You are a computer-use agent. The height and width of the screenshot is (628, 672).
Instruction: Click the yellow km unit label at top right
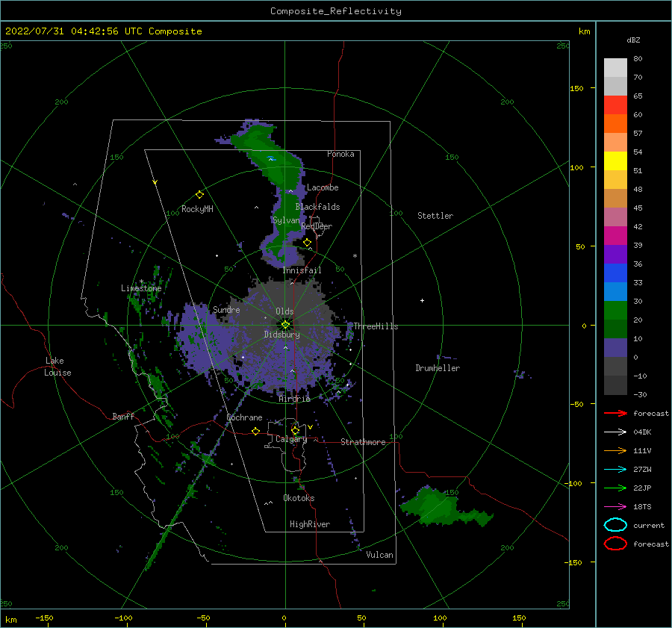click(584, 31)
